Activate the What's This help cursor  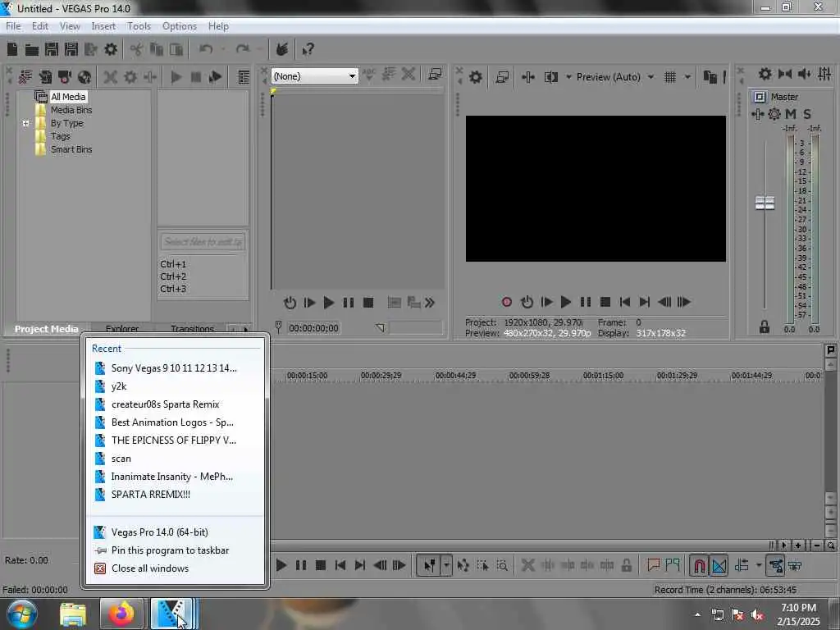[308, 50]
